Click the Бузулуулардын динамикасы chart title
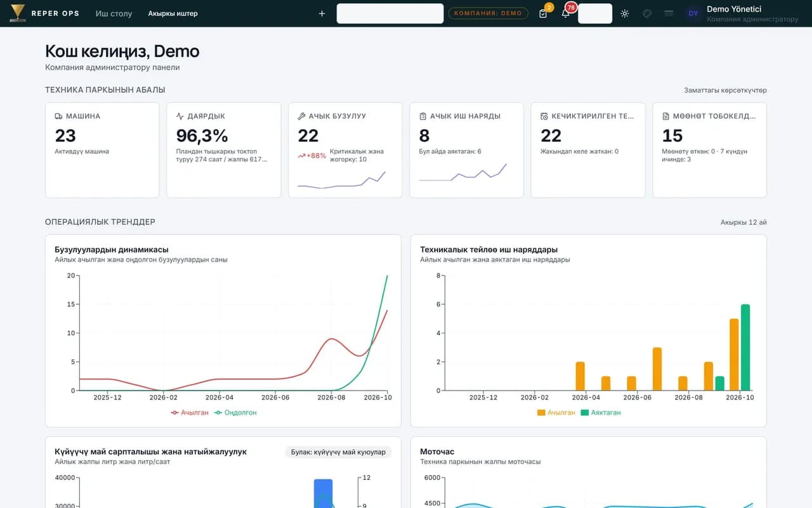Viewport: 812px width, 508px height. 112,250
